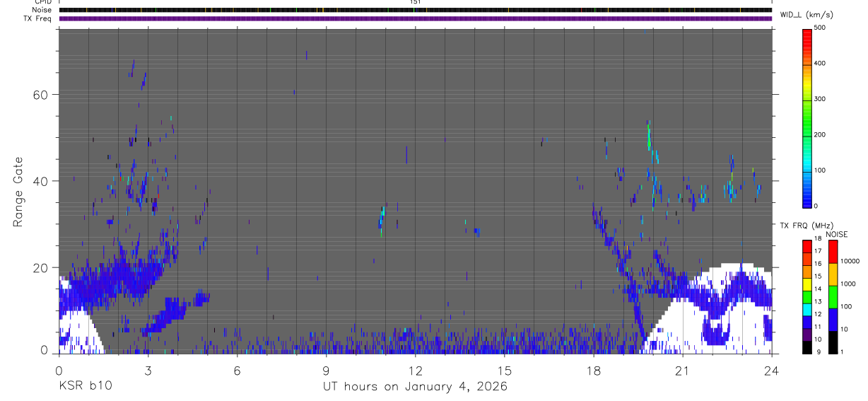Click the 'NOISE' legend title
868x401 pixels.
[x=837, y=234]
